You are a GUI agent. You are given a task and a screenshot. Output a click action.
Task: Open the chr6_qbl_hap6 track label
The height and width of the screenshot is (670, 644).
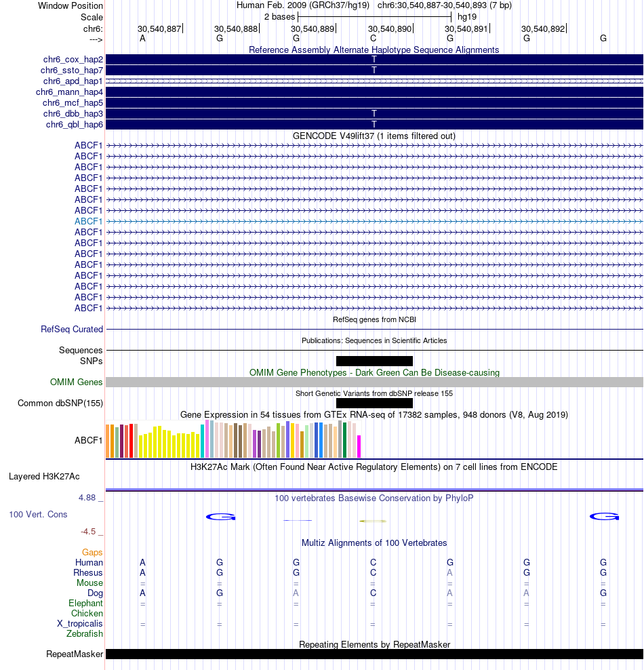coord(75,124)
